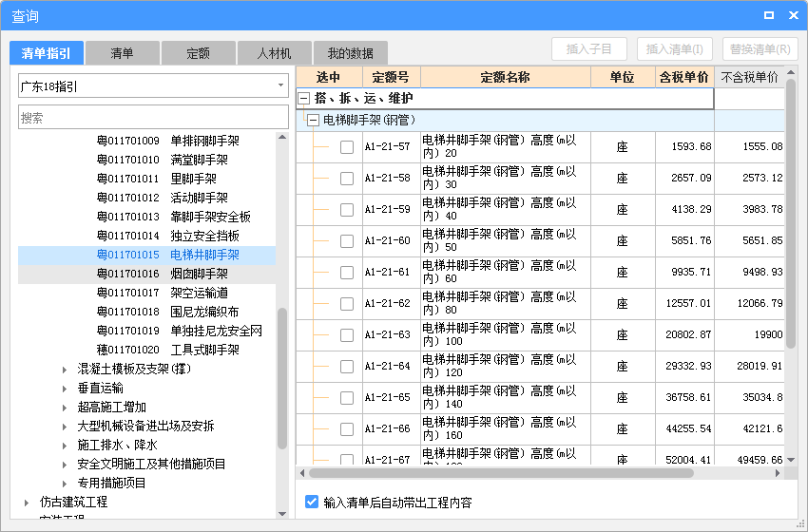Tick the checkbox in row A1-21-59

point(347,210)
